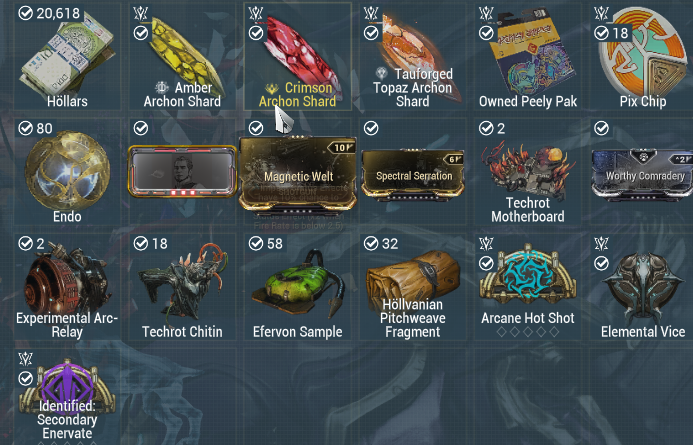Click the Höllvanian Pitchweave Fragment label

tap(413, 318)
